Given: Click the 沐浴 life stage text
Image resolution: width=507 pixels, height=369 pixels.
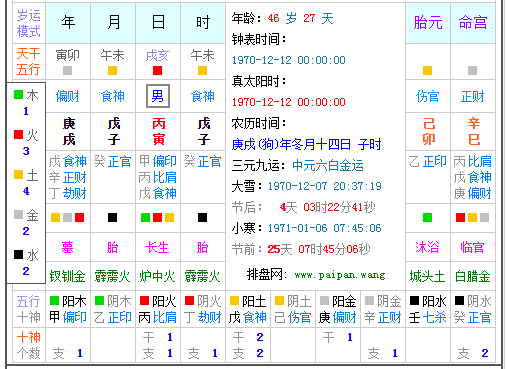Looking at the screenshot, I should point(428,247).
